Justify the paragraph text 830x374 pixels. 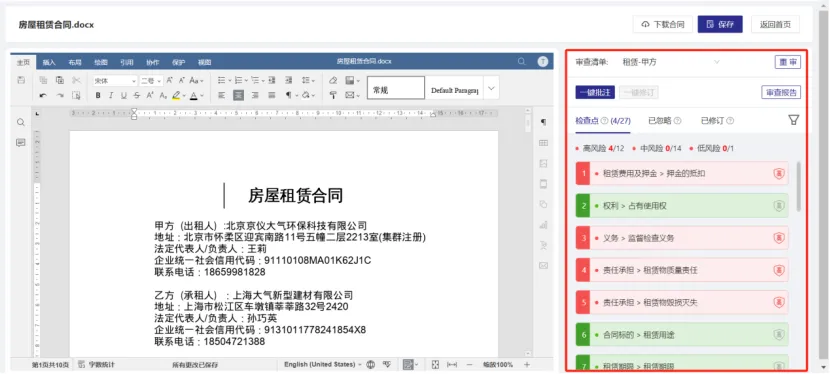coord(272,96)
